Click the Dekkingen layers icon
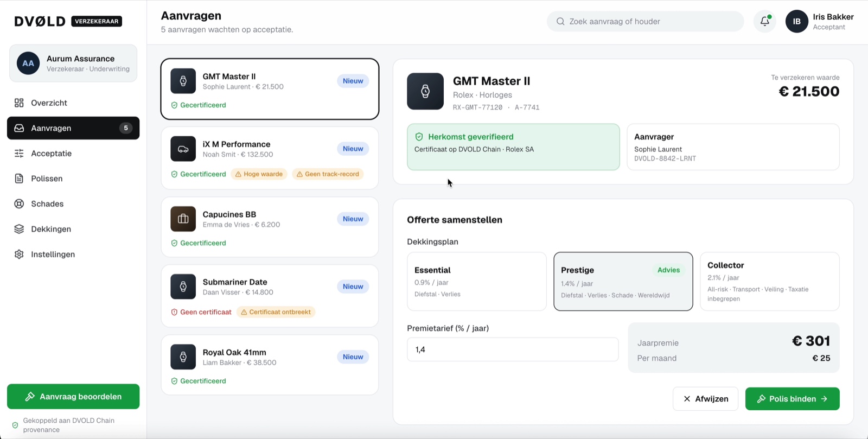Image resolution: width=868 pixels, height=439 pixels. pos(19,229)
